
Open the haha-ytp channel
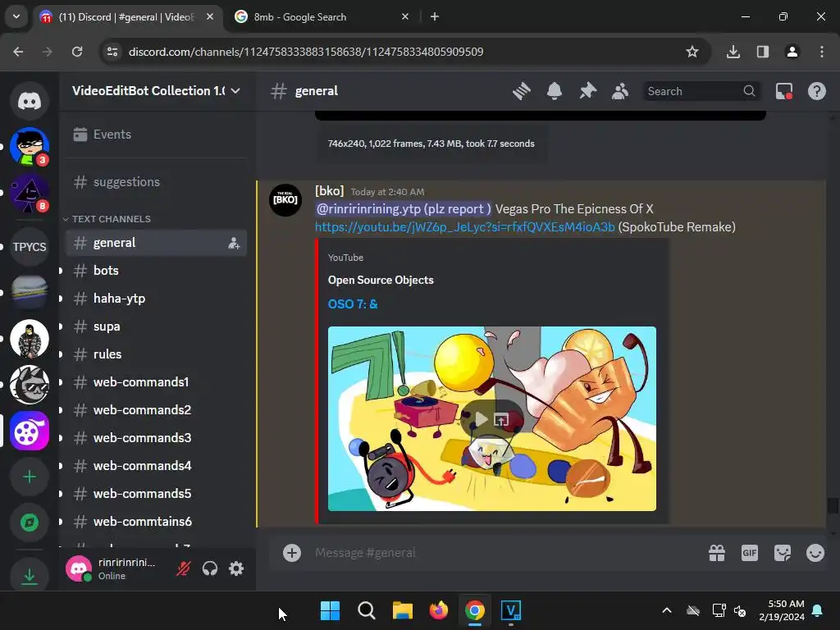(157, 299)
